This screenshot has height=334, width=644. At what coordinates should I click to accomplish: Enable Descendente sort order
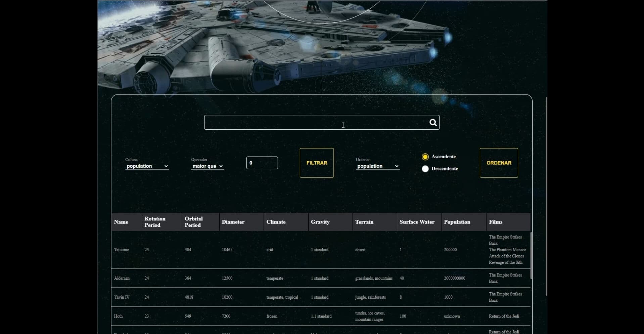(425, 169)
